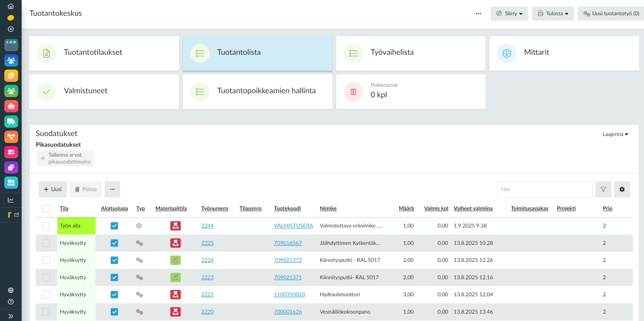Click the AI chip icon at sidebar bottom
The image size is (644, 321).
pos(11,290)
